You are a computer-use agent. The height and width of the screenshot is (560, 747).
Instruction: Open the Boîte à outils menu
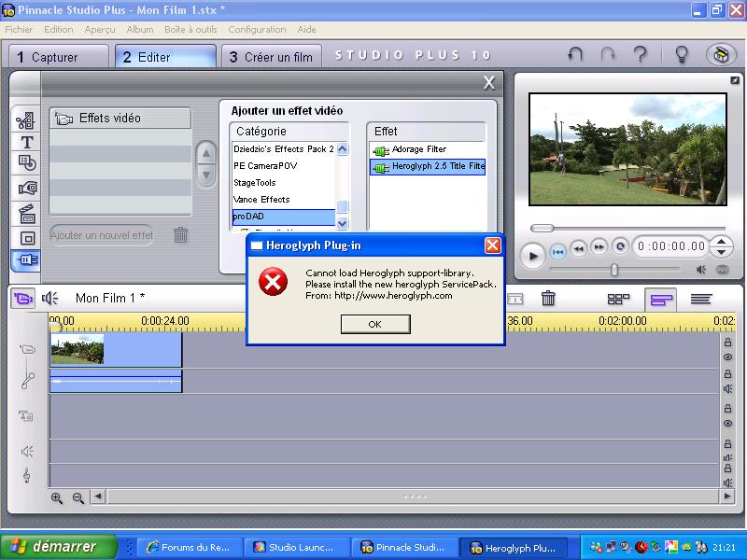tap(190, 30)
